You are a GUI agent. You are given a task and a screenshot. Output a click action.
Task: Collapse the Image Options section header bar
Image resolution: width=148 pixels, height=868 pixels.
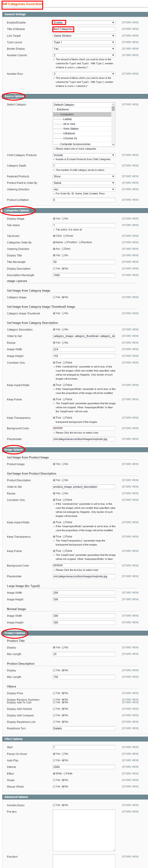point(75,449)
